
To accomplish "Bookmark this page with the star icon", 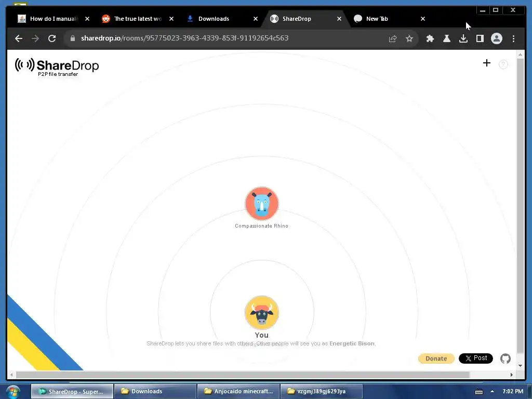I will [x=409, y=38].
